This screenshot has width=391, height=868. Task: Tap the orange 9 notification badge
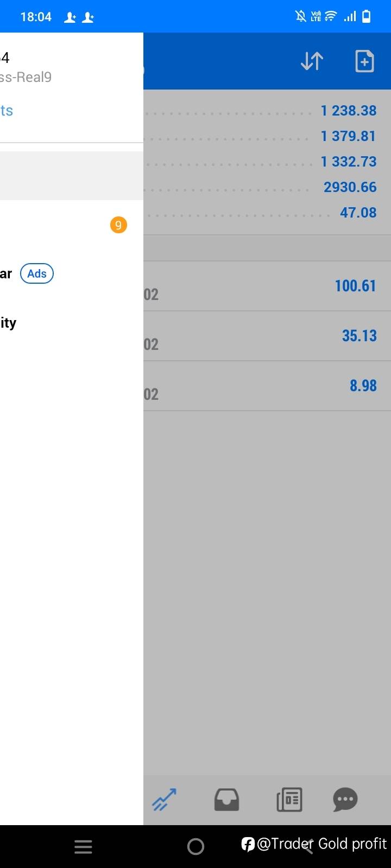tap(118, 225)
